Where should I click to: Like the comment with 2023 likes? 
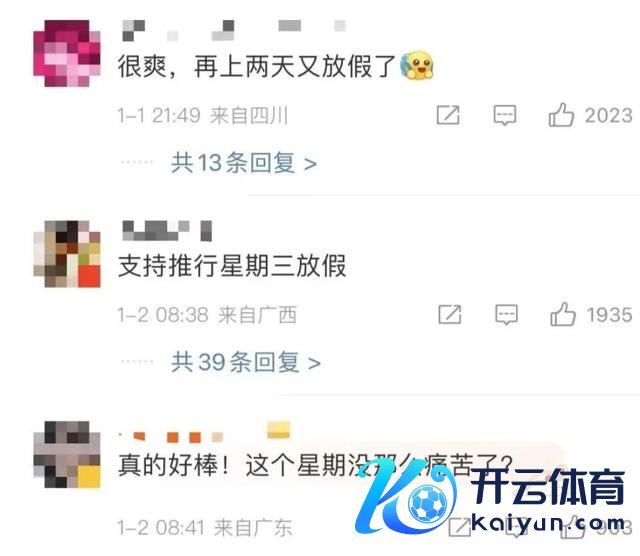561,115
